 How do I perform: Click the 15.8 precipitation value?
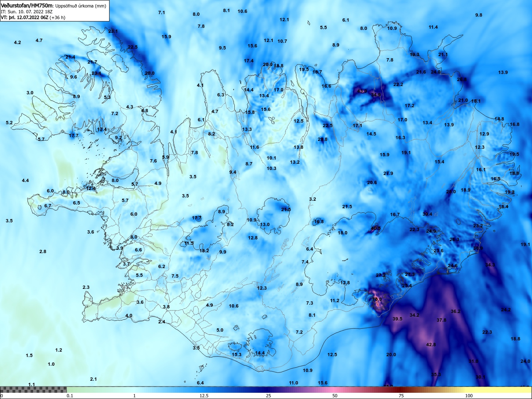click(250, 112)
